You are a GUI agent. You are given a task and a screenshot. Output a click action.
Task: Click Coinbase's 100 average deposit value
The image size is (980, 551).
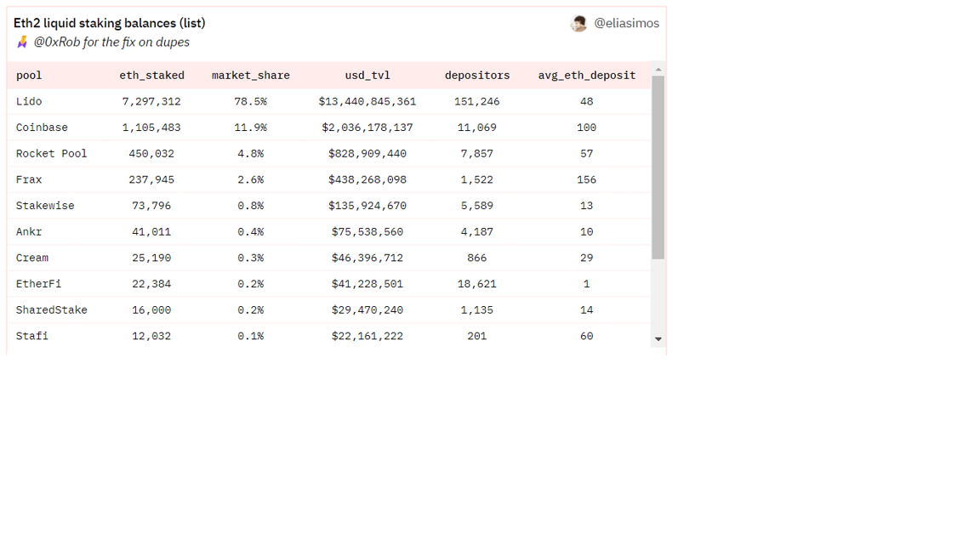(x=586, y=128)
